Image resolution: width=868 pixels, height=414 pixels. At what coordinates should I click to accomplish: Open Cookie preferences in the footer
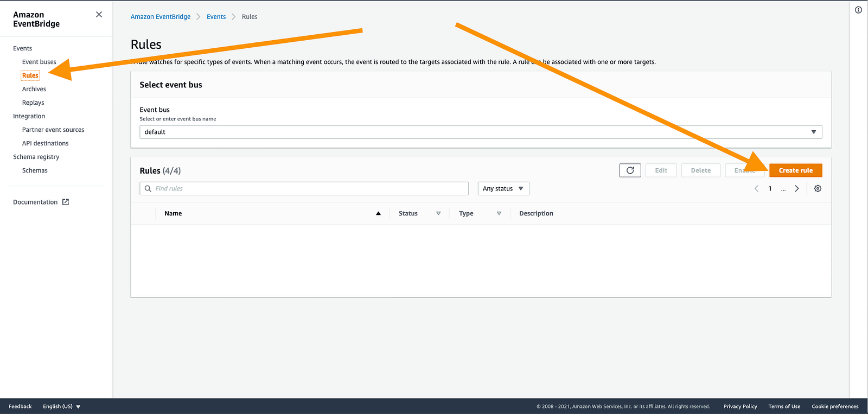pos(835,406)
